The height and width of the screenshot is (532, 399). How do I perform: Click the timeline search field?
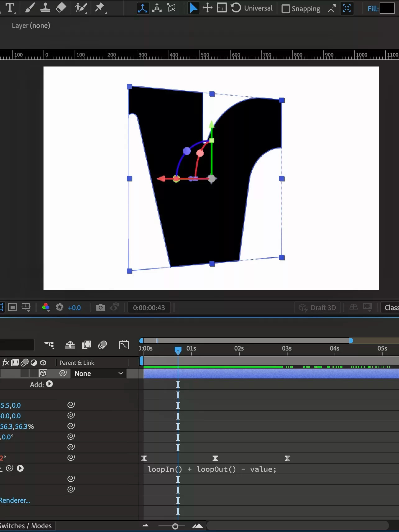pyautogui.click(x=17, y=345)
